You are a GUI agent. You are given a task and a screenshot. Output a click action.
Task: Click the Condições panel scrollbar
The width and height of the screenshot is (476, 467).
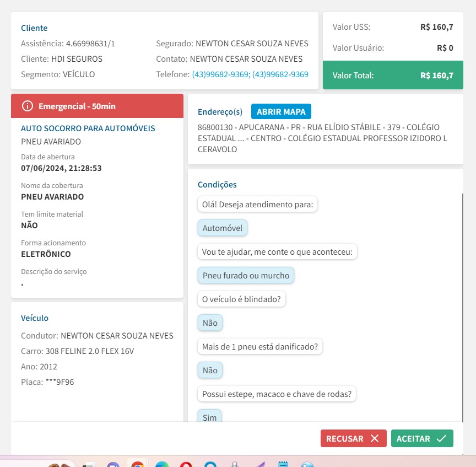462,308
